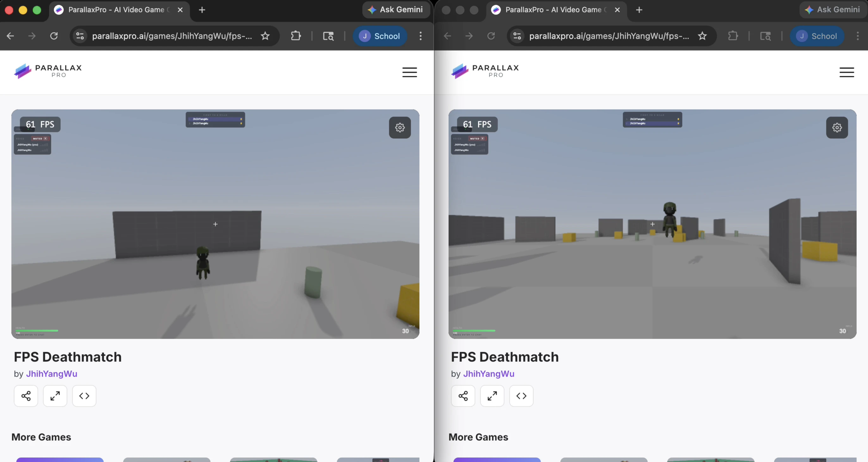Bookmark page with star in left browser
Viewport: 868px width, 462px height.
click(x=265, y=36)
